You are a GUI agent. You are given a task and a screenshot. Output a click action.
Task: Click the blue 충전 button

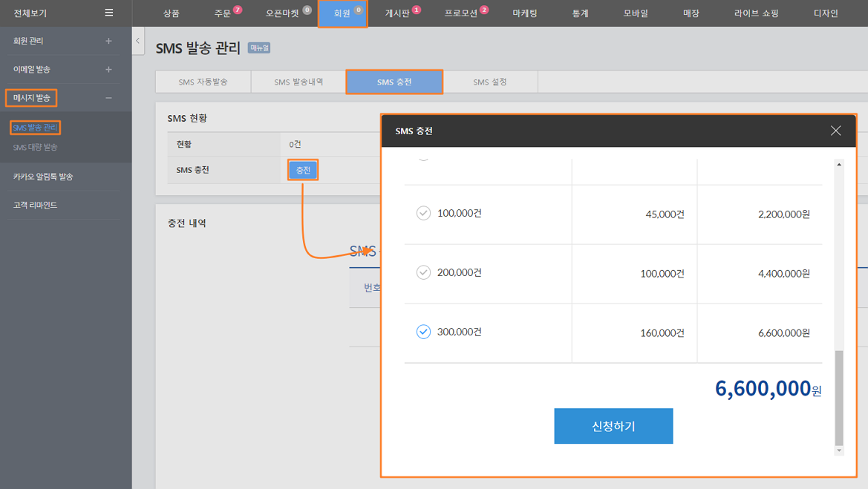pyautogui.click(x=303, y=170)
